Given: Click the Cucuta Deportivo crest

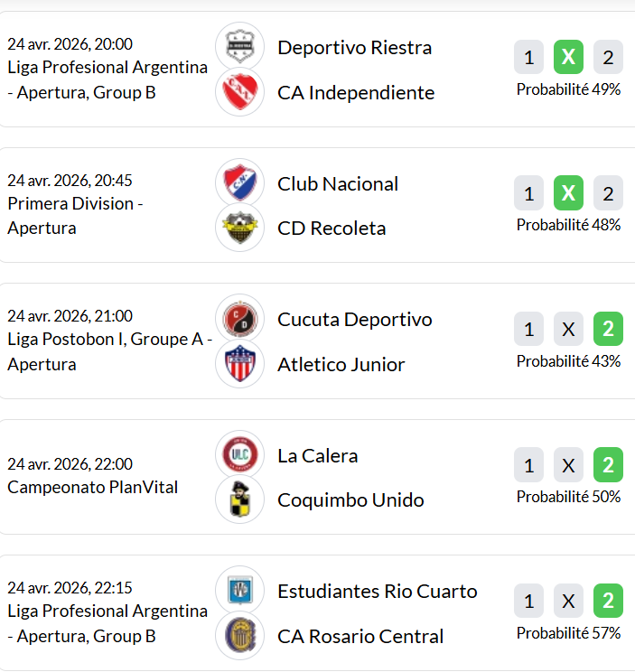Looking at the screenshot, I should pos(239,319).
